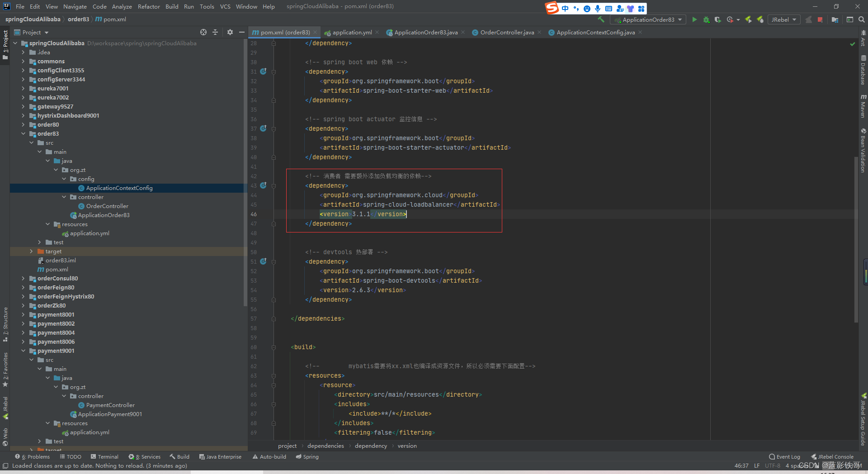Image resolution: width=868 pixels, height=474 pixels.
Task: Open Favorites tool window sidebar
Action: click(x=5, y=370)
